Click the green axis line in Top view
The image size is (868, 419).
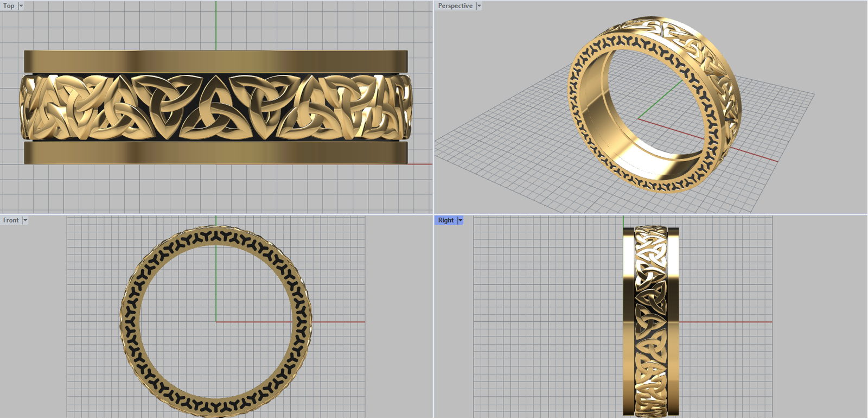pos(216,24)
